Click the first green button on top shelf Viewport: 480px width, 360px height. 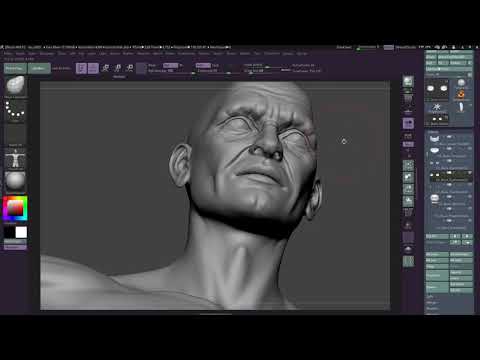click(15, 68)
